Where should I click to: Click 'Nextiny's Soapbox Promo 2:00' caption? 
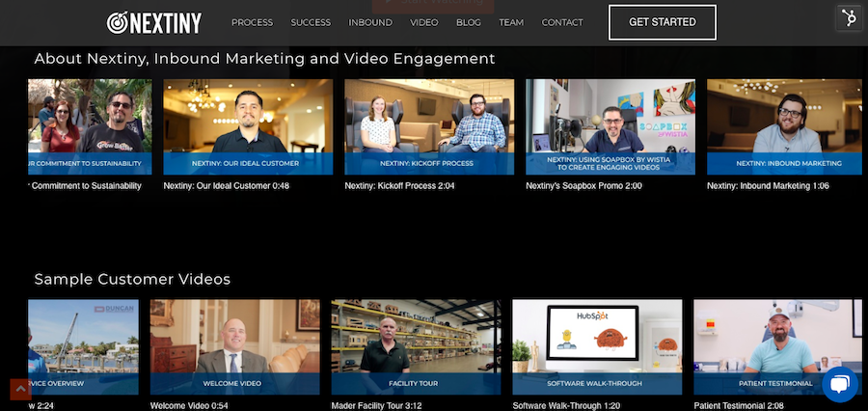584,186
